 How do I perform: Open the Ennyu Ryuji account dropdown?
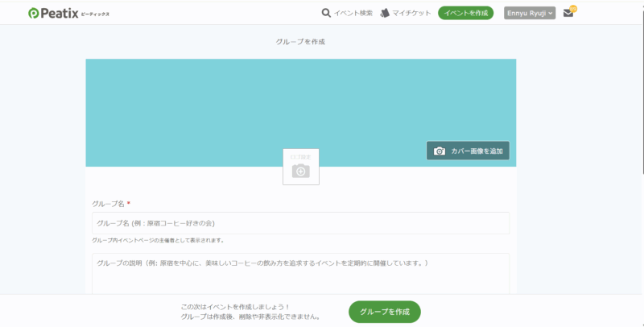[529, 13]
